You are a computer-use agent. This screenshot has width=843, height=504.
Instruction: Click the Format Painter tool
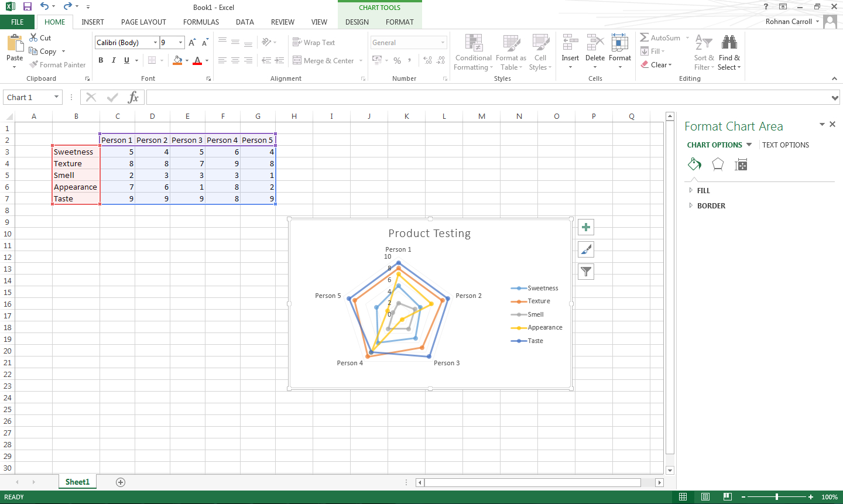[x=57, y=65]
